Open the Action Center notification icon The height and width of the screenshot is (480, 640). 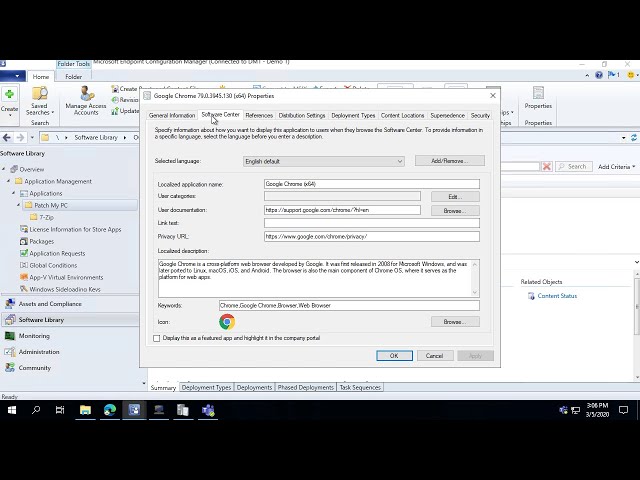pyautogui.click(x=623, y=410)
